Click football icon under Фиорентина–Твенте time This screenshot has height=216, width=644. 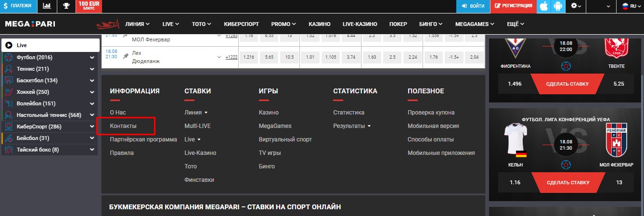point(567,65)
